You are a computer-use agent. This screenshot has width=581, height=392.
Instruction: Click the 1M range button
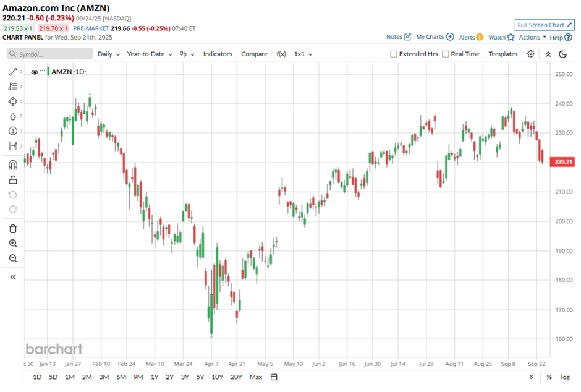[x=70, y=377]
